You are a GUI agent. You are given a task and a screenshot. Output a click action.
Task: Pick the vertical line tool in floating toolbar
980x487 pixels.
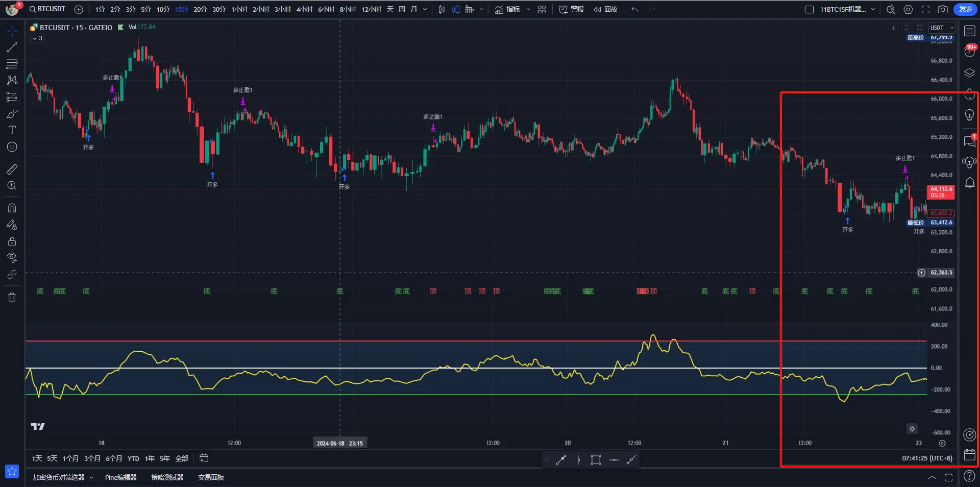[579, 460]
